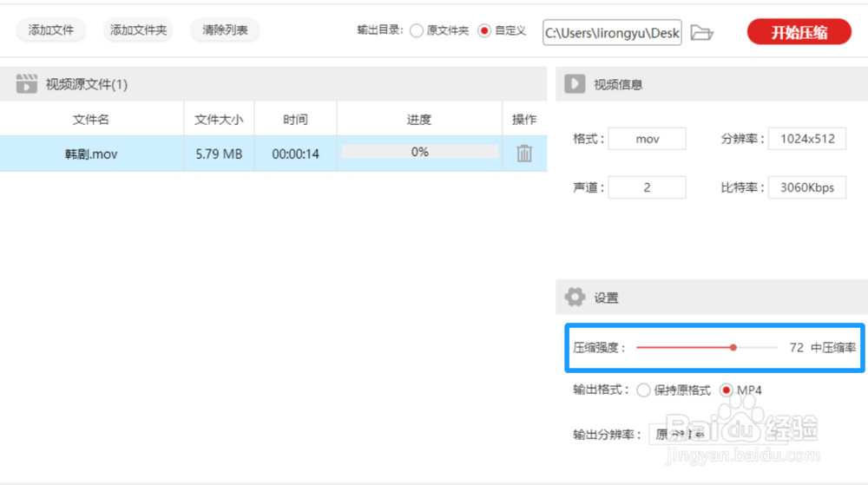Click the 分辨率 1024x512 field
The image size is (868, 485).
click(x=807, y=139)
